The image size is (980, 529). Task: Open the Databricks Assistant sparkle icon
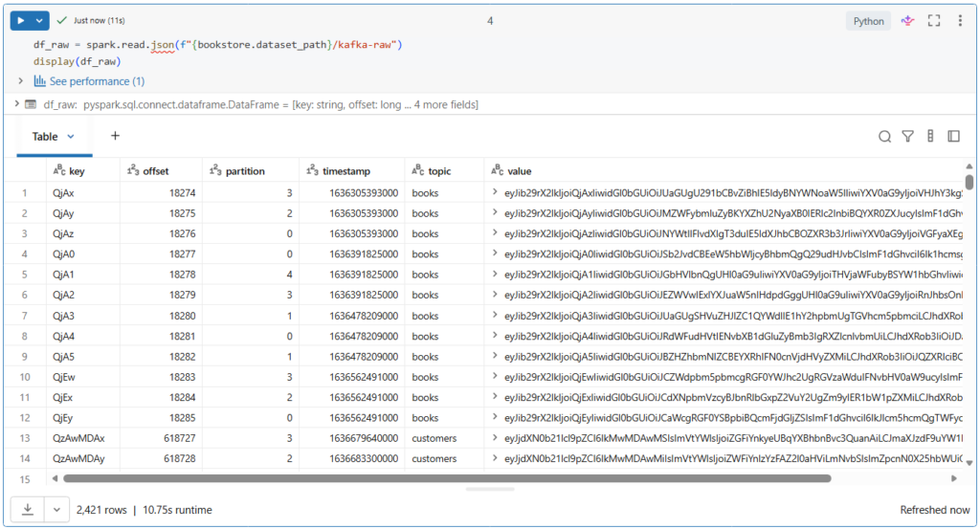tap(906, 21)
